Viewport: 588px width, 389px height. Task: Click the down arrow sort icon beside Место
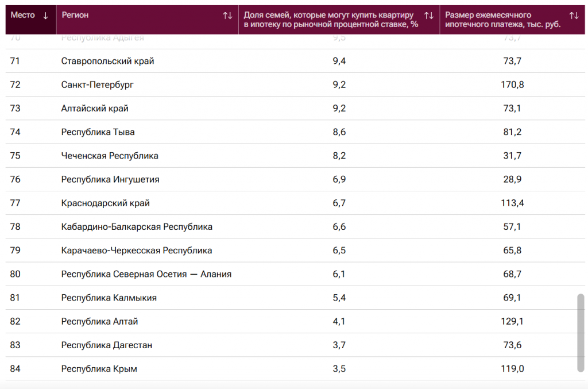pyautogui.click(x=45, y=16)
